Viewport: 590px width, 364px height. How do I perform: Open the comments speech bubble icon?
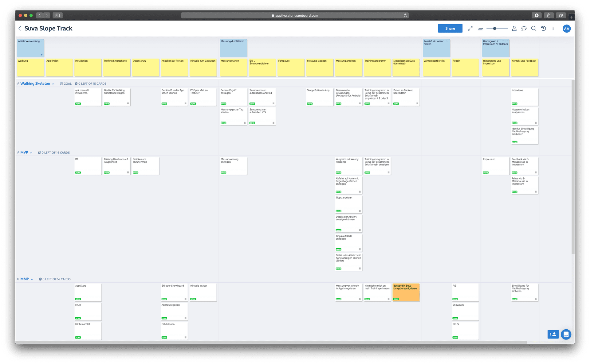click(x=524, y=29)
